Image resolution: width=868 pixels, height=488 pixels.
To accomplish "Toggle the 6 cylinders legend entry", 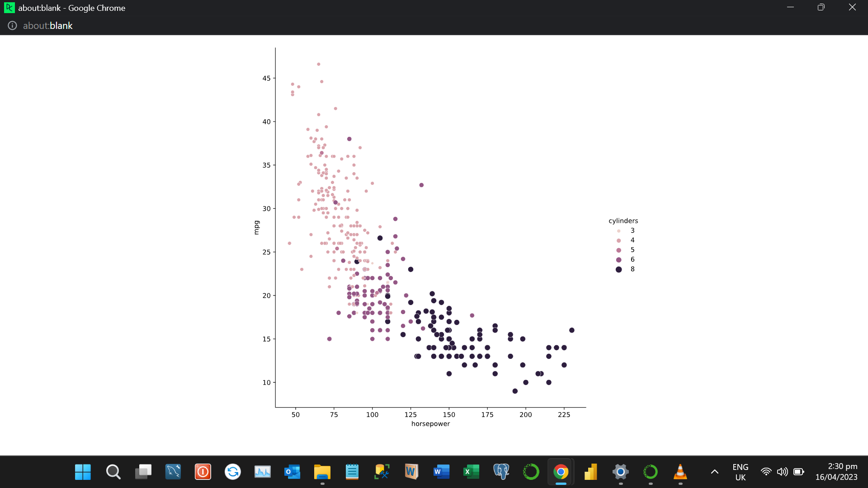I will coord(626,259).
